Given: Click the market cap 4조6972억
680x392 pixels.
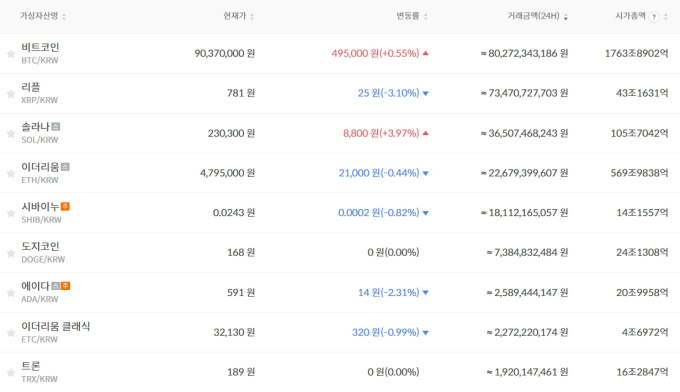Looking at the screenshot, I should 645,333.
